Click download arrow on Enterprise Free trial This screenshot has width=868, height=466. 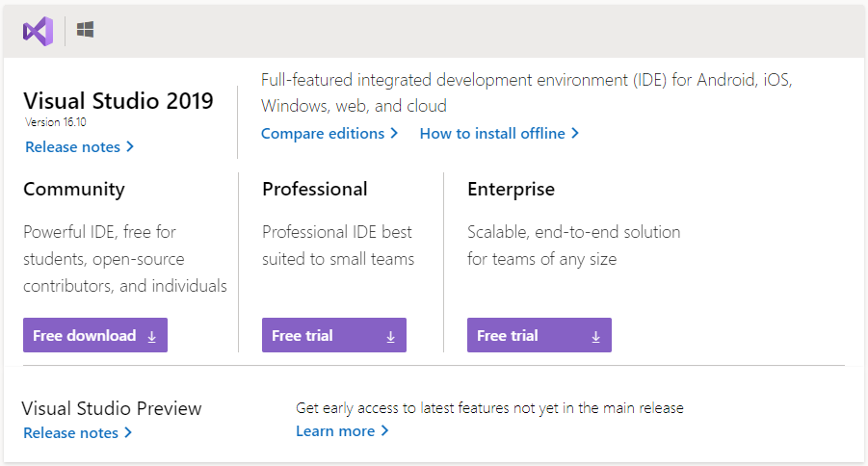point(596,336)
